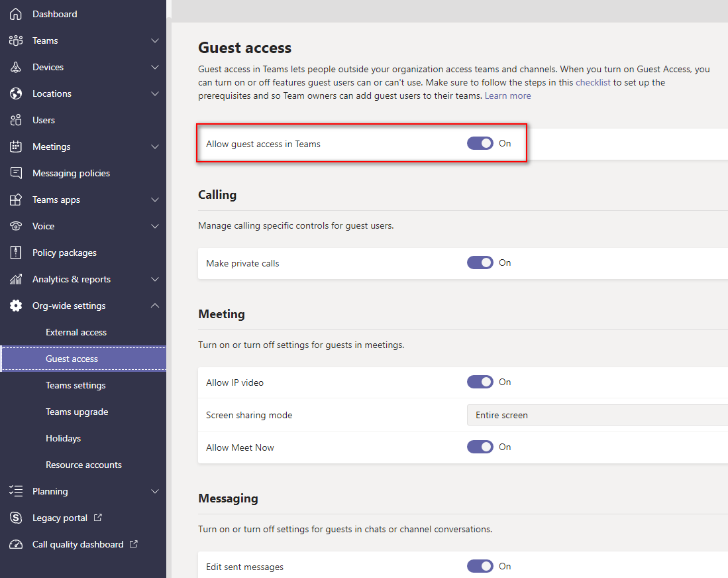Click external link icon beside Legacy portal

pyautogui.click(x=97, y=517)
